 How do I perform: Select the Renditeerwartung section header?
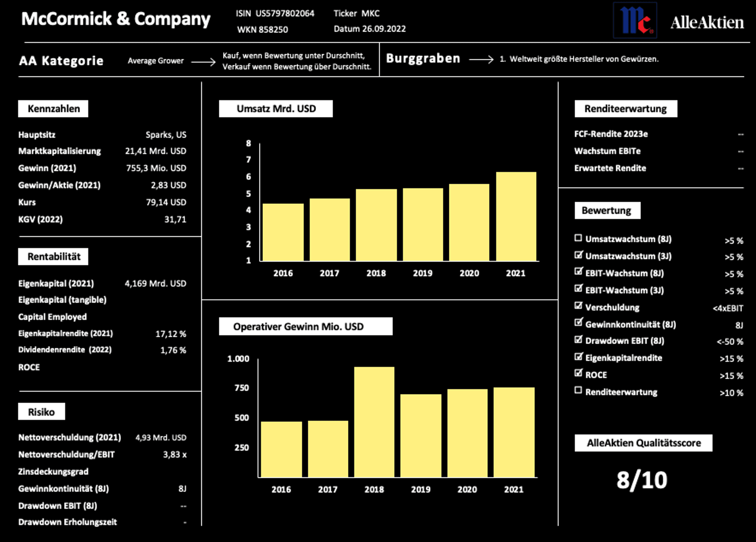626,109
